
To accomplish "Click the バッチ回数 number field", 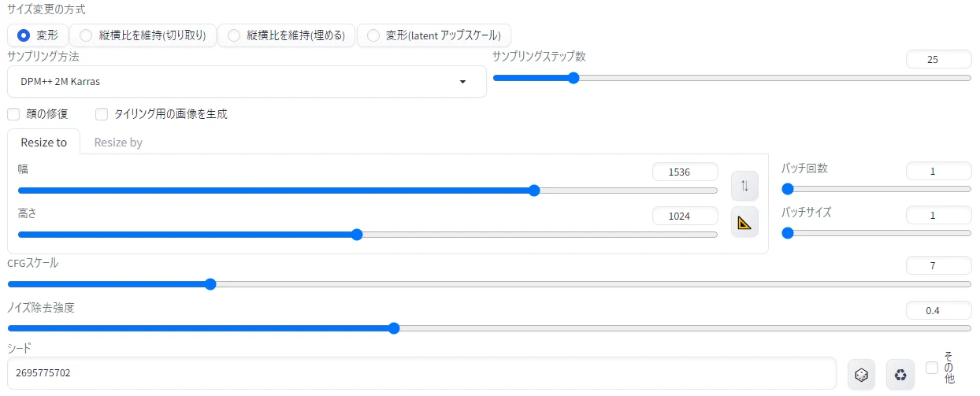I will (x=938, y=171).
